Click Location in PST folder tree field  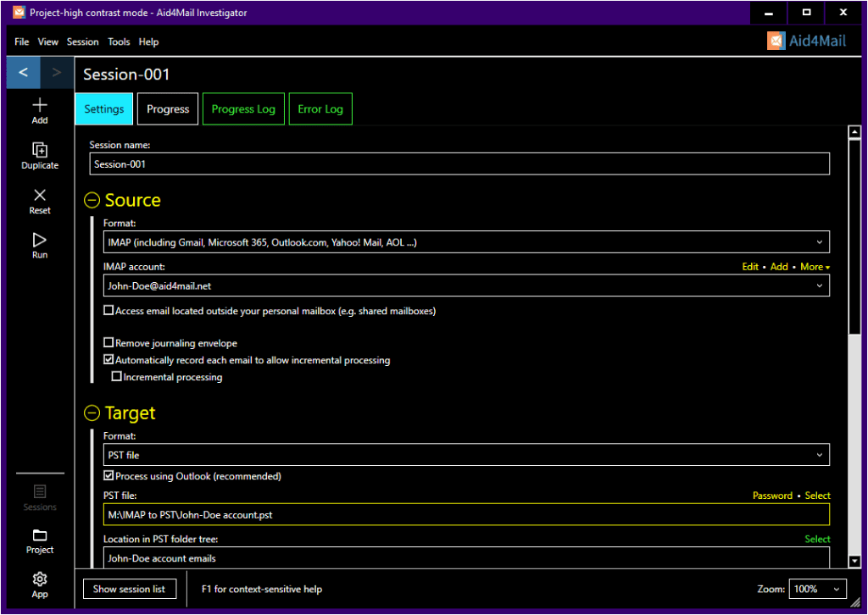click(466, 557)
